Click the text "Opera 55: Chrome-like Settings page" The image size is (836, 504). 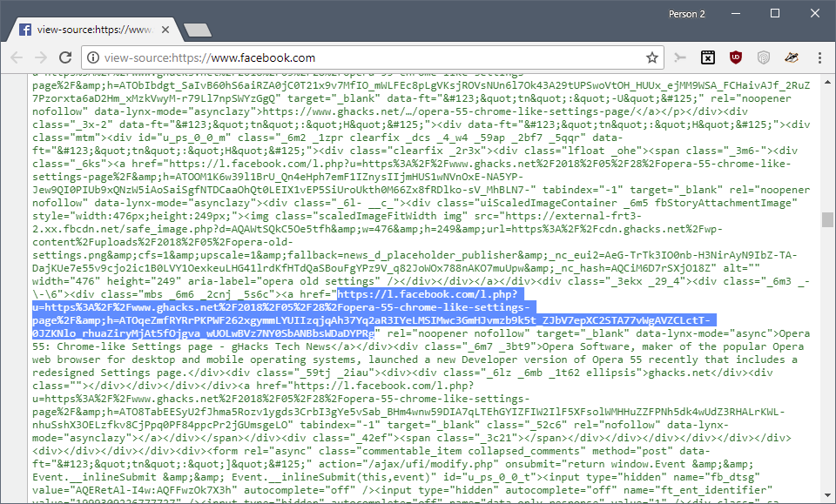click(x=123, y=346)
